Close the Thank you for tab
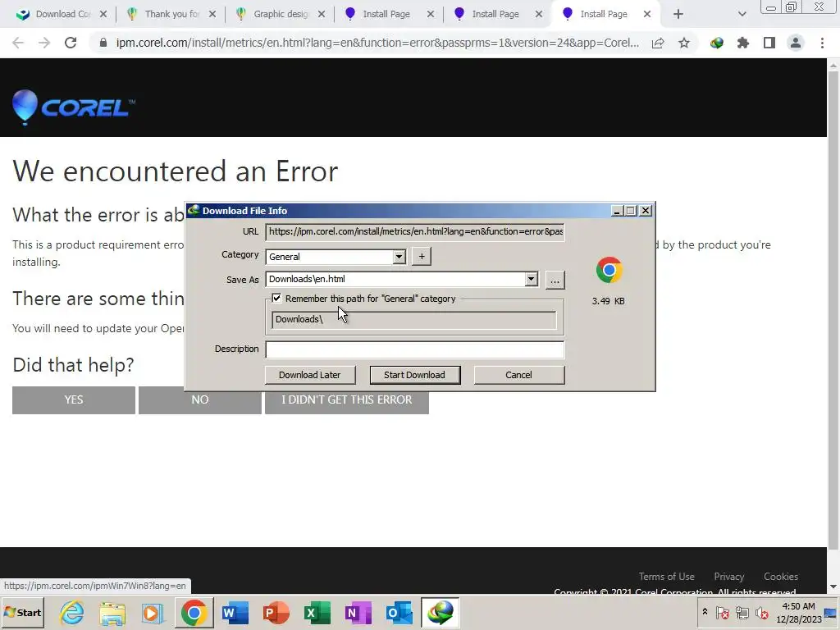The width and height of the screenshot is (840, 630). [212, 15]
